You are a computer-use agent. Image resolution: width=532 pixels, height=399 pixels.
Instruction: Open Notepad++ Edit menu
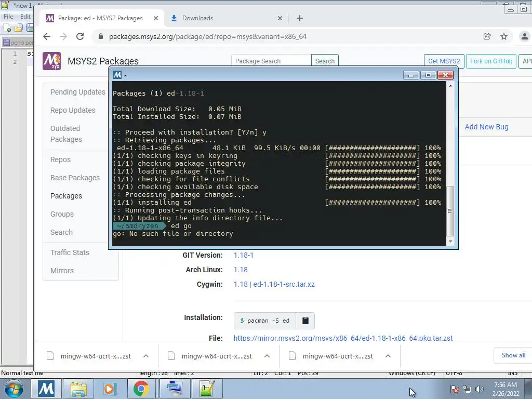(x=25, y=16)
